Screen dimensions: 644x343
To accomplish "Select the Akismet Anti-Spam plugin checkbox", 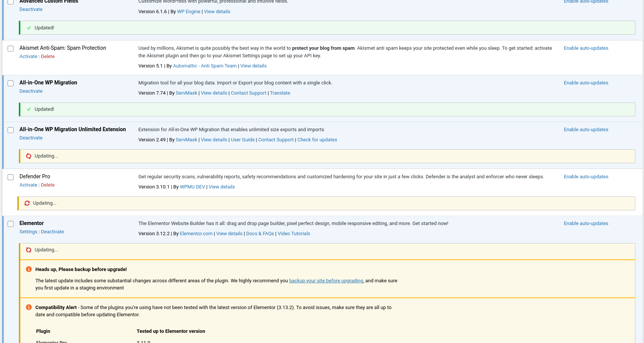I will pyautogui.click(x=11, y=49).
